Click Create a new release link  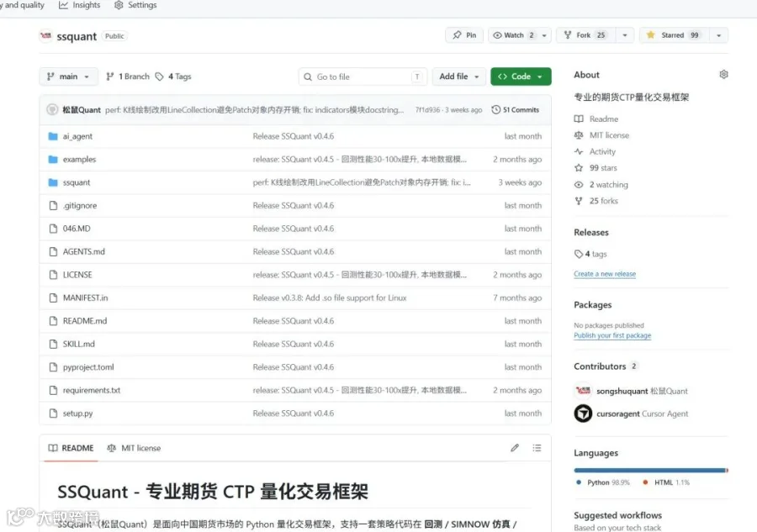coord(605,274)
